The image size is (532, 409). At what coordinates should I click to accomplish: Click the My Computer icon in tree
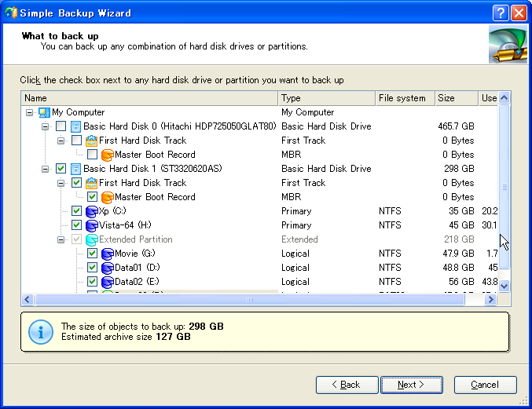[x=45, y=112]
